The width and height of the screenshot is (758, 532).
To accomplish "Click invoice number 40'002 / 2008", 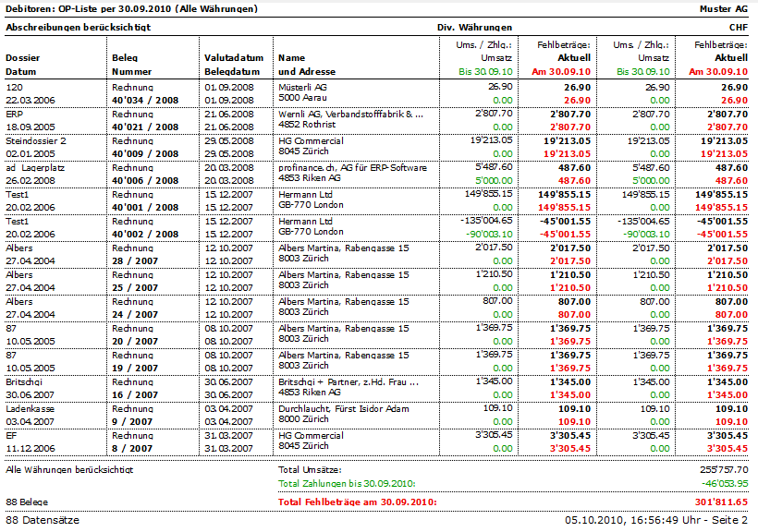I will 145,235.
